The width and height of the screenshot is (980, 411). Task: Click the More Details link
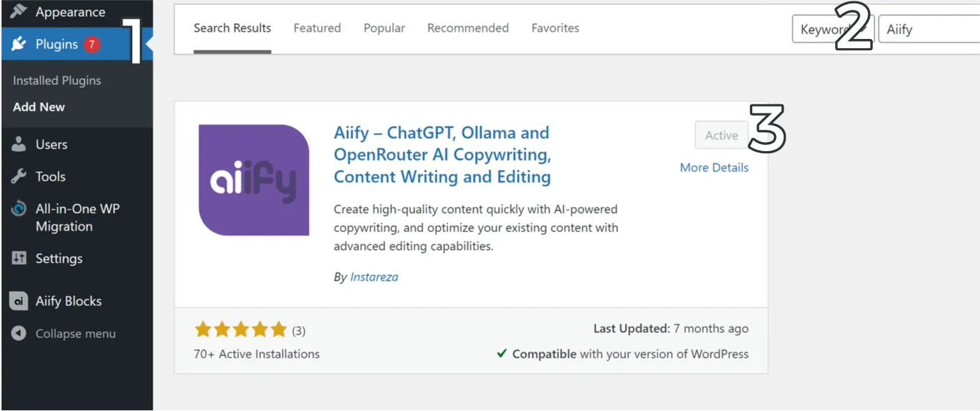[x=714, y=168]
